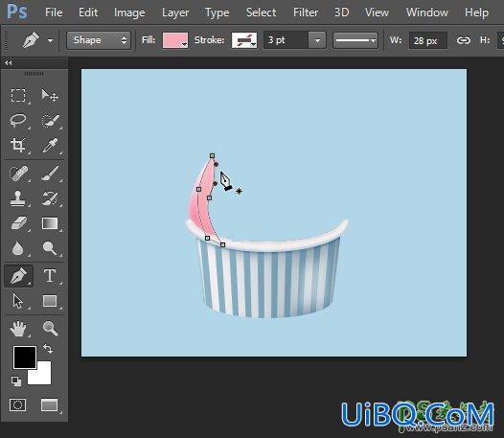Toggle Quick Mask mode
This screenshot has width=504, height=438.
point(17,404)
